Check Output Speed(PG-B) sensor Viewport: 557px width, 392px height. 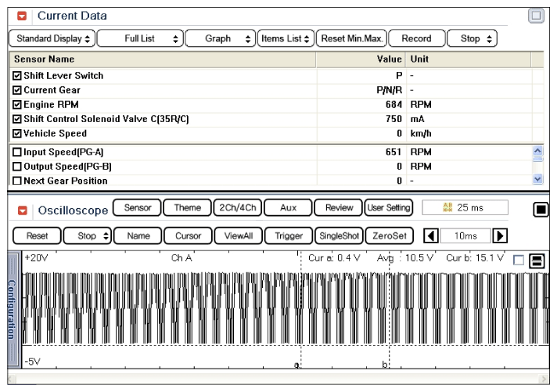(16, 167)
